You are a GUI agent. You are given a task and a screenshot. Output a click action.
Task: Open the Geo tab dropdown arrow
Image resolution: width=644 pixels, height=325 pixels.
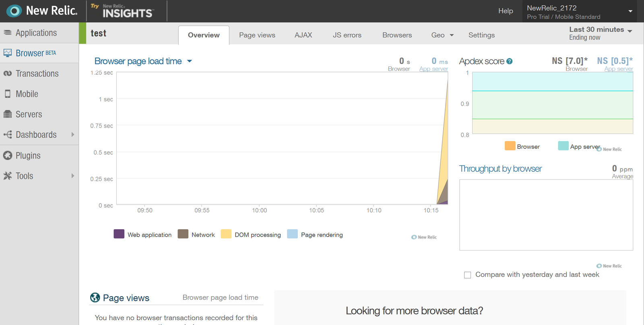click(452, 35)
